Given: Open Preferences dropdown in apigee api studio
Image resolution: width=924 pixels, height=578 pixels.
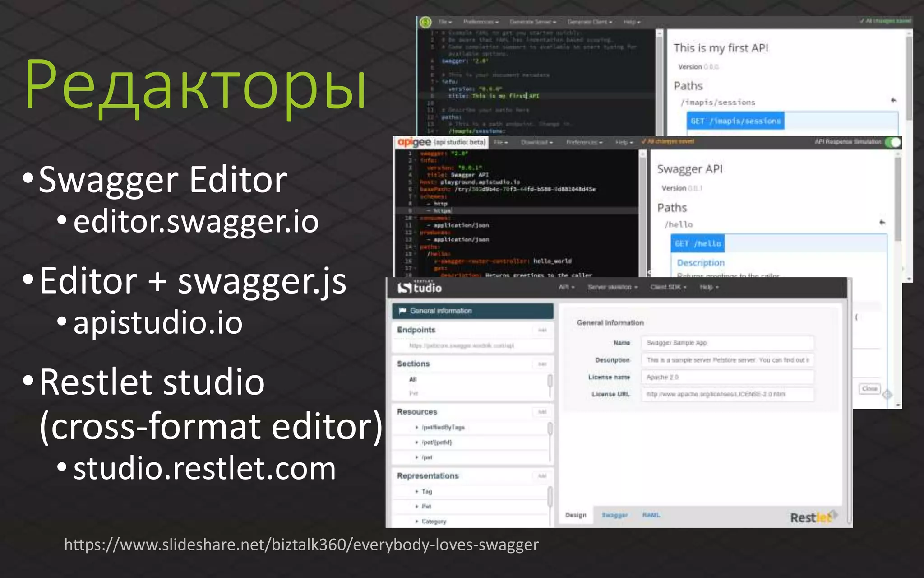Looking at the screenshot, I should 584,142.
